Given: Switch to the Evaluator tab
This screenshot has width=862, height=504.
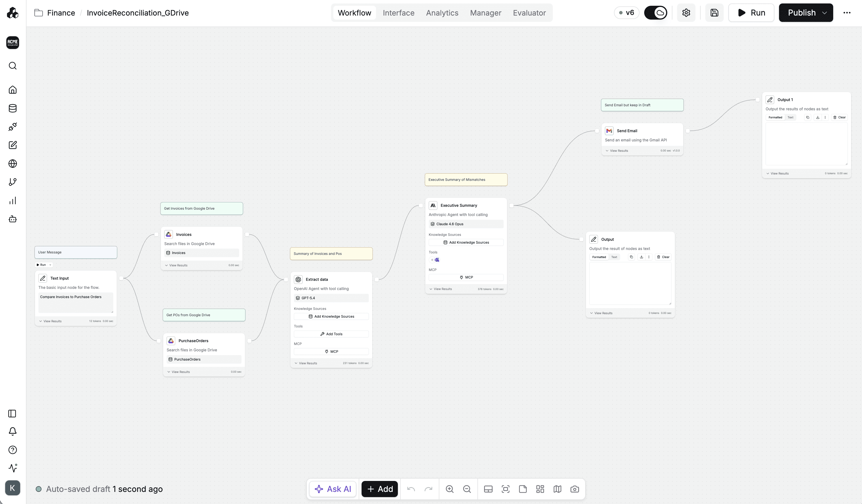Looking at the screenshot, I should tap(529, 13).
